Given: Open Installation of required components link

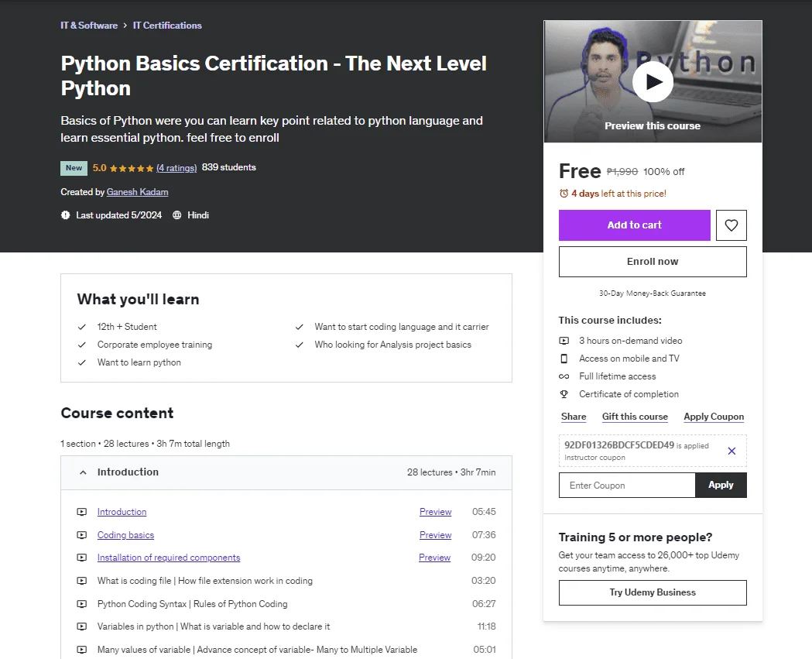Looking at the screenshot, I should [169, 558].
